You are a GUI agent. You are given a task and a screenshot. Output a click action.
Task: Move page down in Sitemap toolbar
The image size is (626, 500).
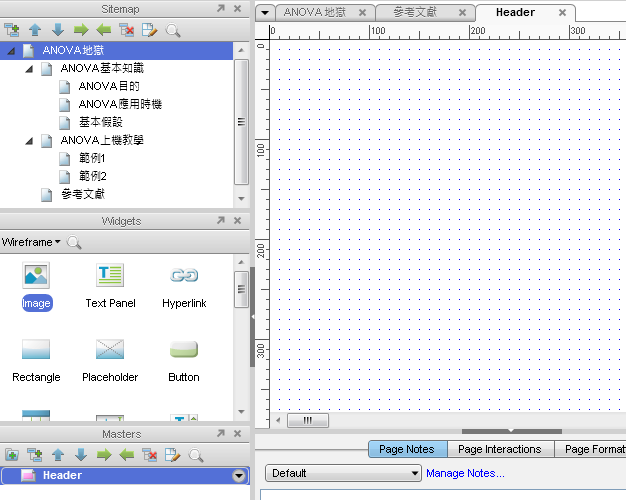pos(58,30)
